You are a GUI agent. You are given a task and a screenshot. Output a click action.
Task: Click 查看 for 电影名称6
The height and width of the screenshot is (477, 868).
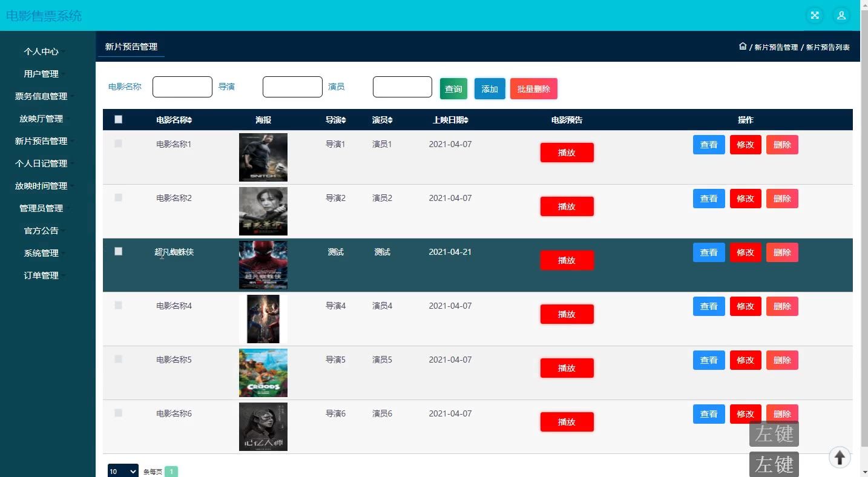[x=709, y=414]
